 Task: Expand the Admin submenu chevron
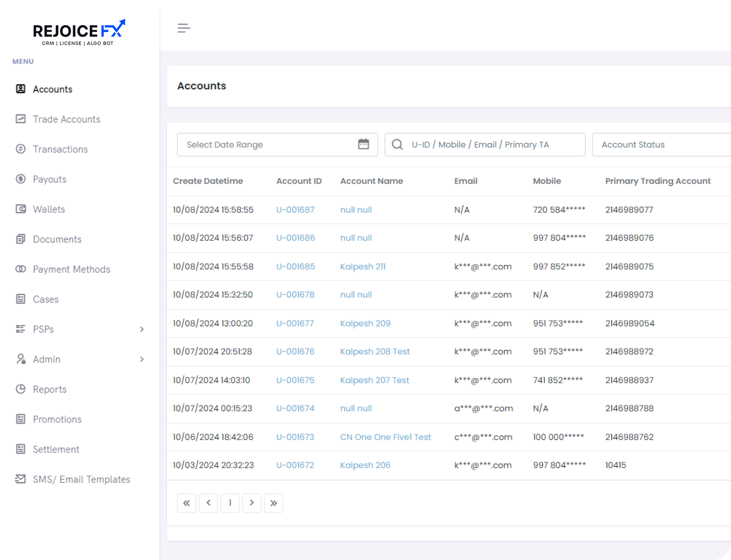[x=142, y=359]
